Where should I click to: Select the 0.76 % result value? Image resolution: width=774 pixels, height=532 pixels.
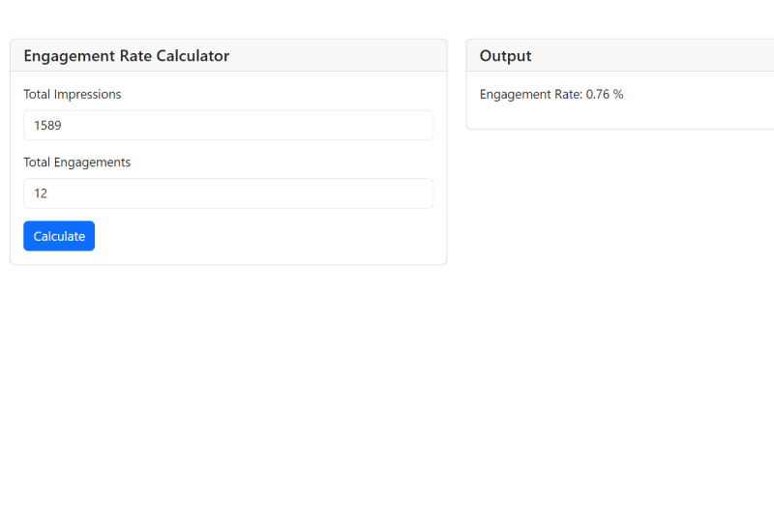point(605,95)
